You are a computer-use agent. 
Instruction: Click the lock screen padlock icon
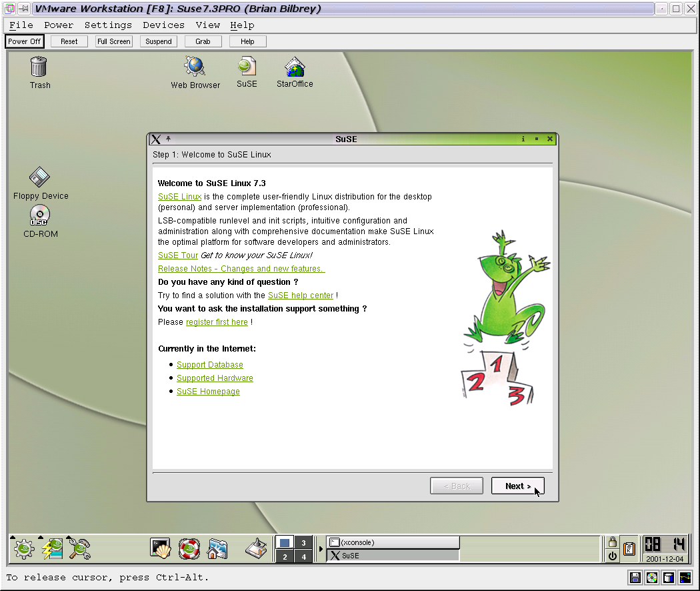pyautogui.click(x=612, y=542)
